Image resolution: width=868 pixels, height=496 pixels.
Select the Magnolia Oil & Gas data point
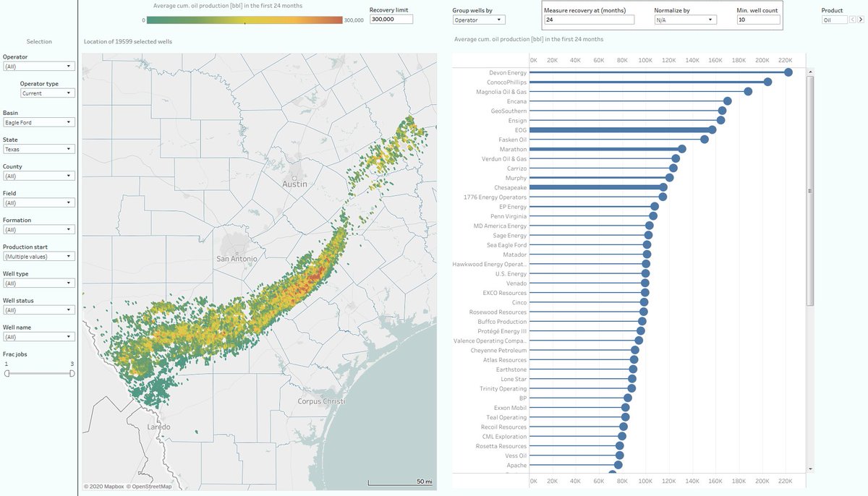pyautogui.click(x=748, y=91)
